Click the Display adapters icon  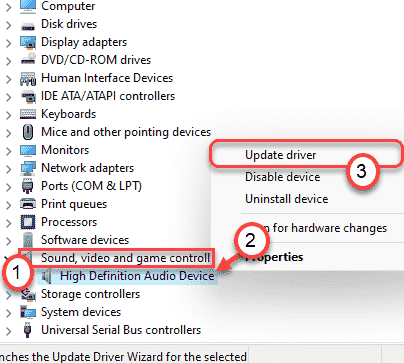coord(28,43)
